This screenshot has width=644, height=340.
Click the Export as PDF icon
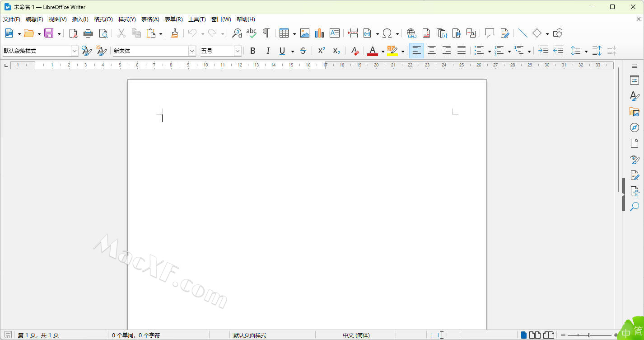click(x=73, y=33)
